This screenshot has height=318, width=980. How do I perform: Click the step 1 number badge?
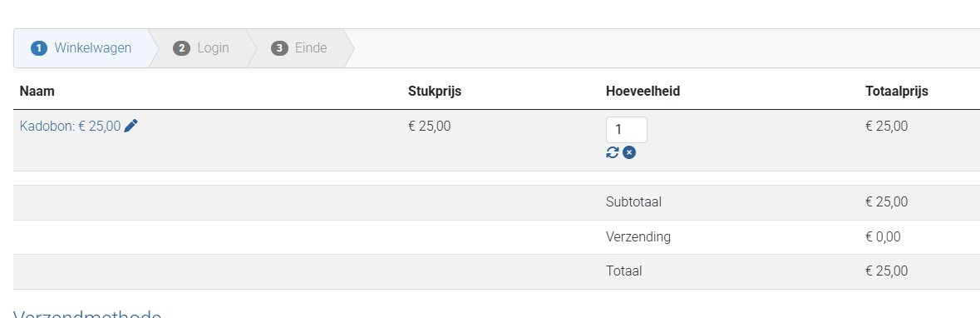[39, 48]
